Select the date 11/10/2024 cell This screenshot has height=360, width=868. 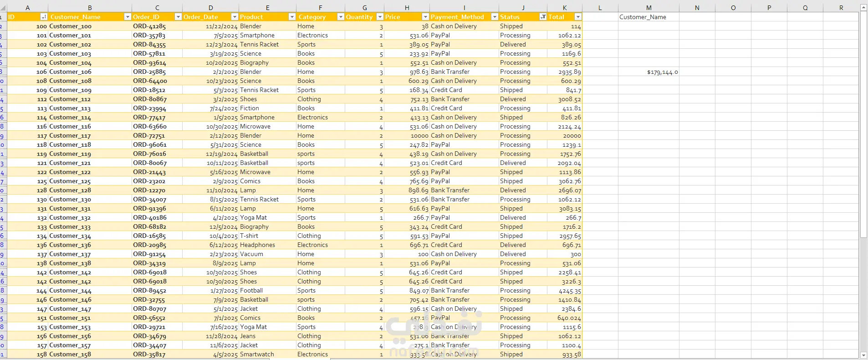click(210, 190)
